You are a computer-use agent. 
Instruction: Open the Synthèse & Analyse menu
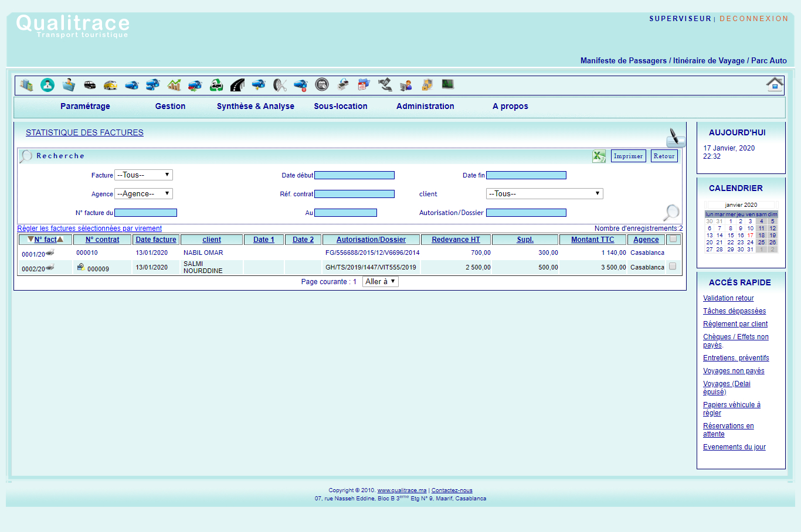256,106
